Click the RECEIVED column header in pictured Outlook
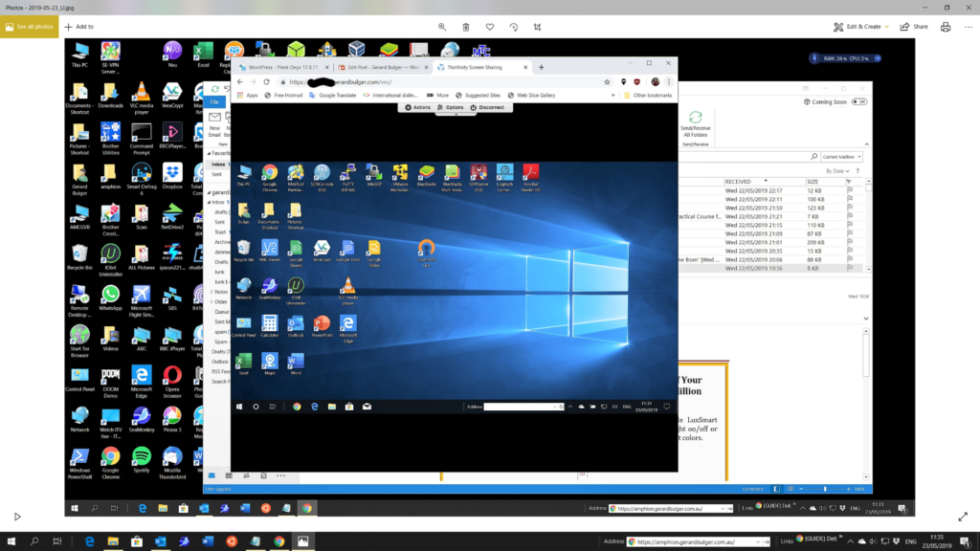 point(746,182)
